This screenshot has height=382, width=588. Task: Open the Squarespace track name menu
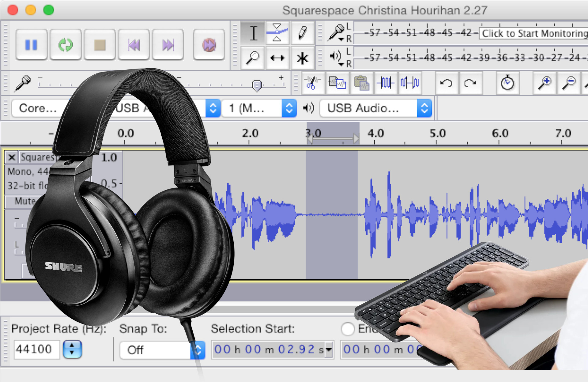click(x=38, y=157)
